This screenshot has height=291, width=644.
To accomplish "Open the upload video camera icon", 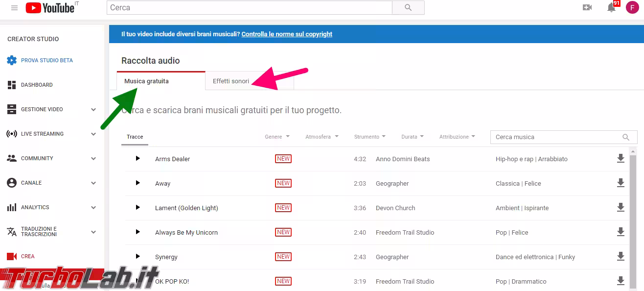I will point(587,8).
